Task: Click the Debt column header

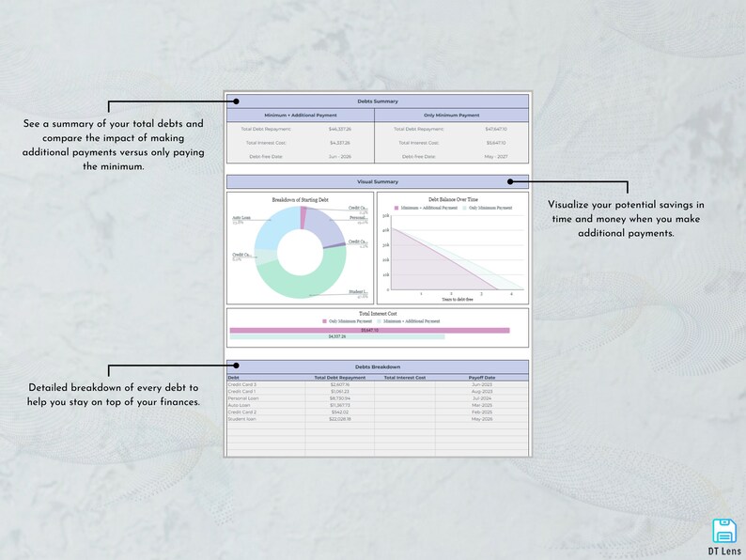Action: pos(266,378)
